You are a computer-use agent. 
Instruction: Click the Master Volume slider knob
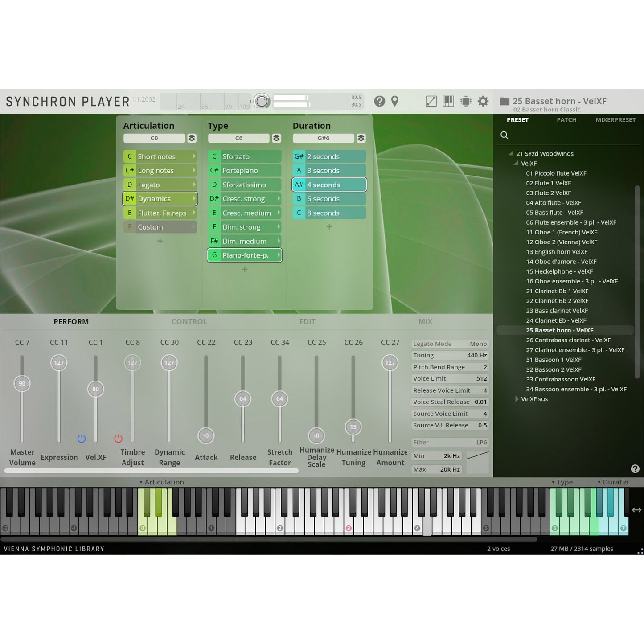point(22,384)
